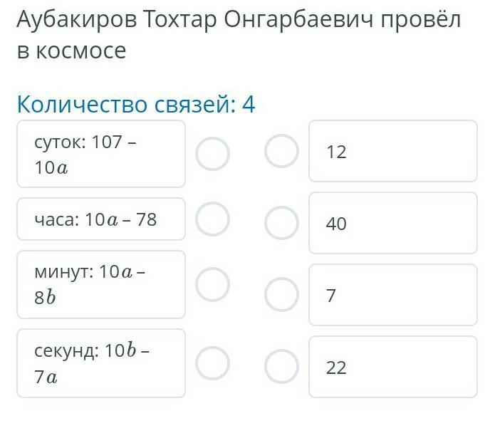
Task: Choose the answer box with 22
Action: point(392,367)
